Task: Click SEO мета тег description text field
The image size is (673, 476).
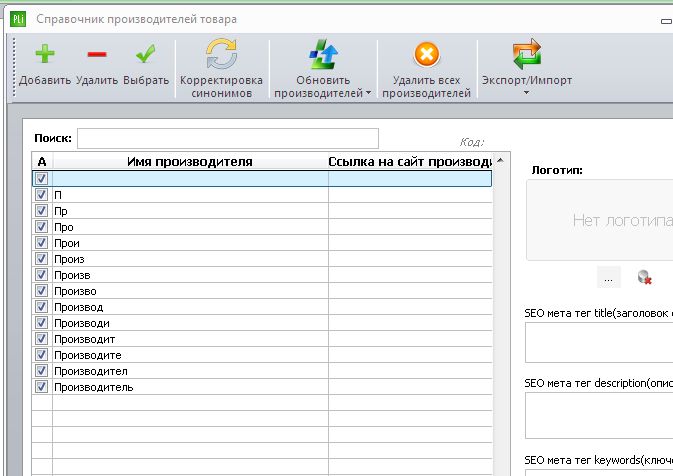Action: [x=599, y=415]
